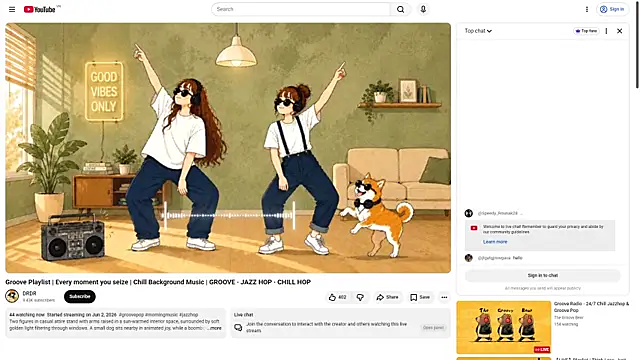The image size is (640, 360).
Task: Open the DRDR channel name link
Action: point(29,293)
